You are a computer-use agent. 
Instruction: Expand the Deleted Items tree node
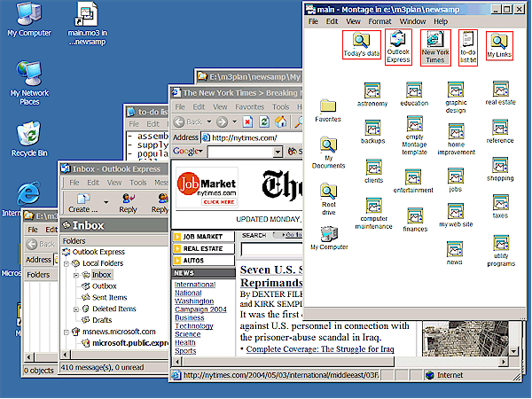pos(76,309)
